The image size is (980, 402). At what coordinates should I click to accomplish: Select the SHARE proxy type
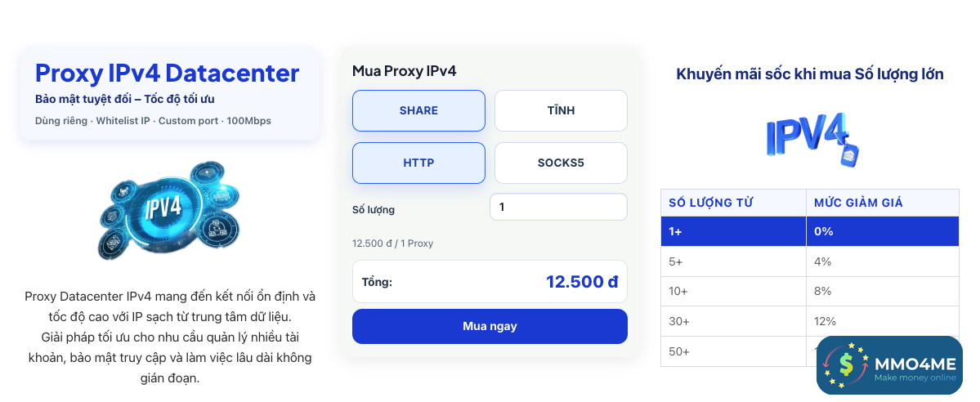pyautogui.click(x=418, y=110)
